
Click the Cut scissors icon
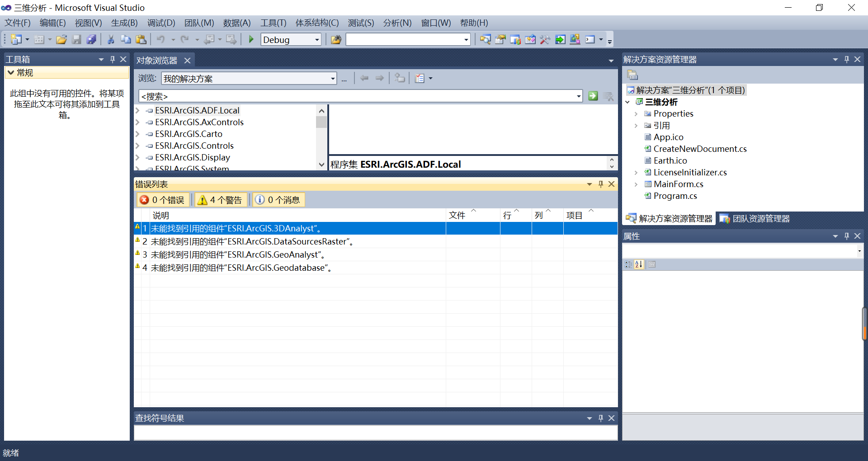point(111,40)
